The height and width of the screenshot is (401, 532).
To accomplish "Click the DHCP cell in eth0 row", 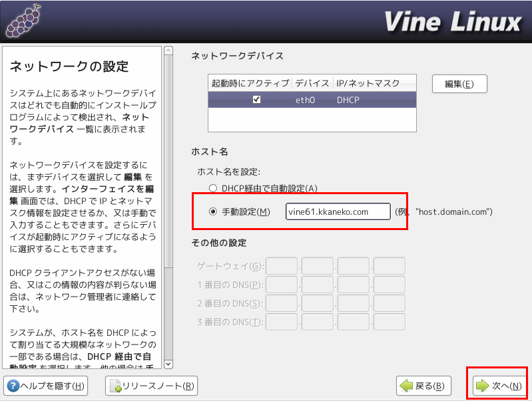I will point(348,100).
